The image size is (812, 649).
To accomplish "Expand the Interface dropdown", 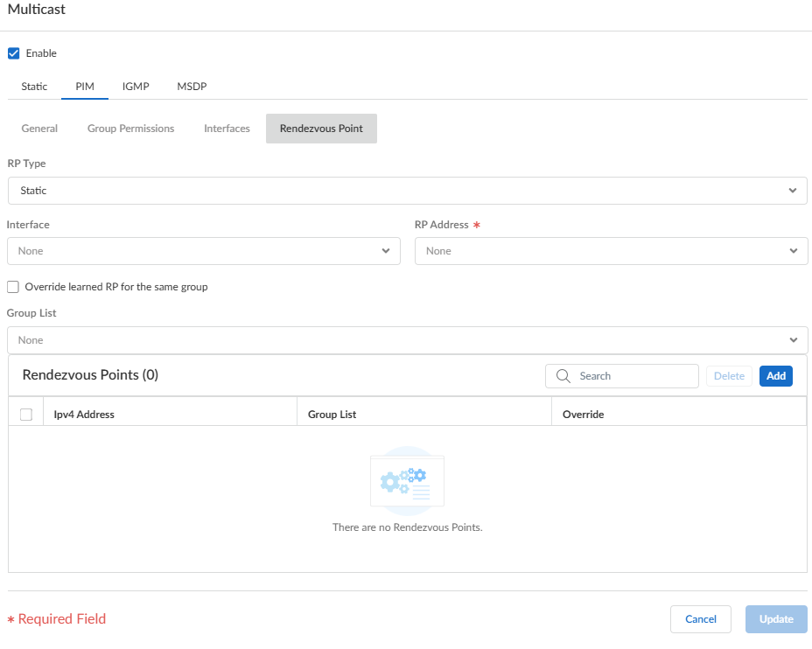I will pos(203,251).
